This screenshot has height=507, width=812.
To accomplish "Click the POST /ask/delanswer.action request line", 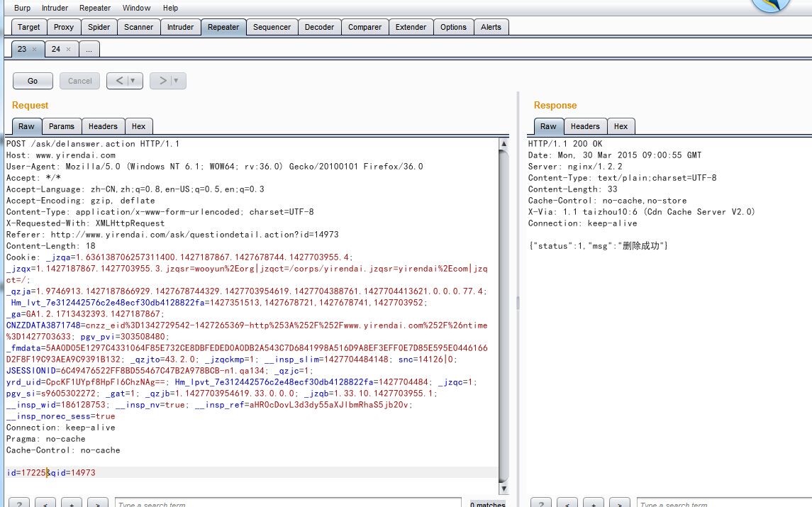I will pyautogui.click(x=93, y=144).
